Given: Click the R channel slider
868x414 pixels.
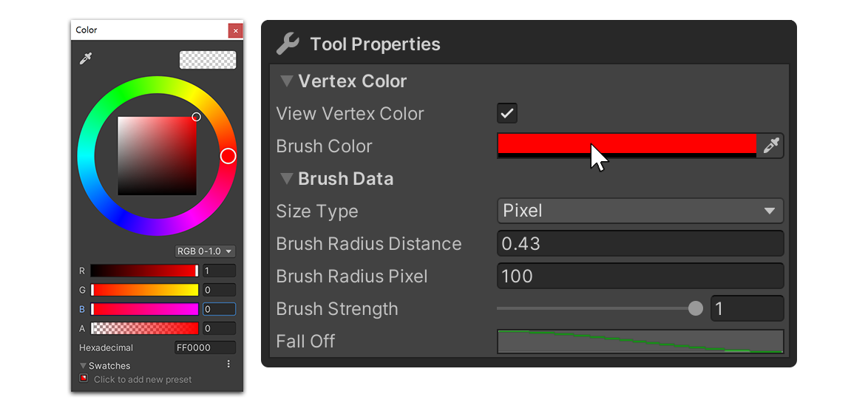Looking at the screenshot, I should [x=144, y=271].
